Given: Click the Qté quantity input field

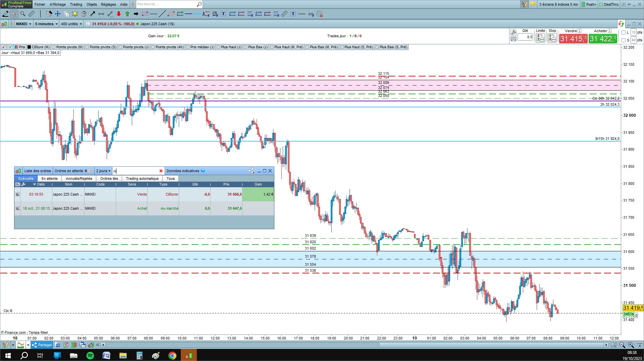Looking at the screenshot, I should (525, 37).
